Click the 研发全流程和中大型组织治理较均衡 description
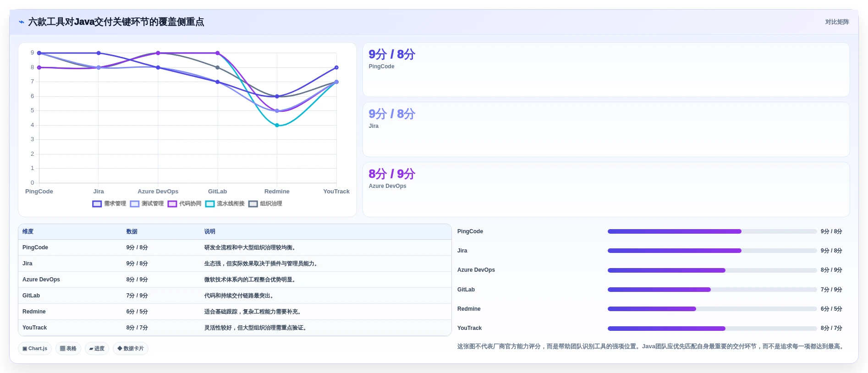Viewport: 868px width, 373px height. [251, 247]
